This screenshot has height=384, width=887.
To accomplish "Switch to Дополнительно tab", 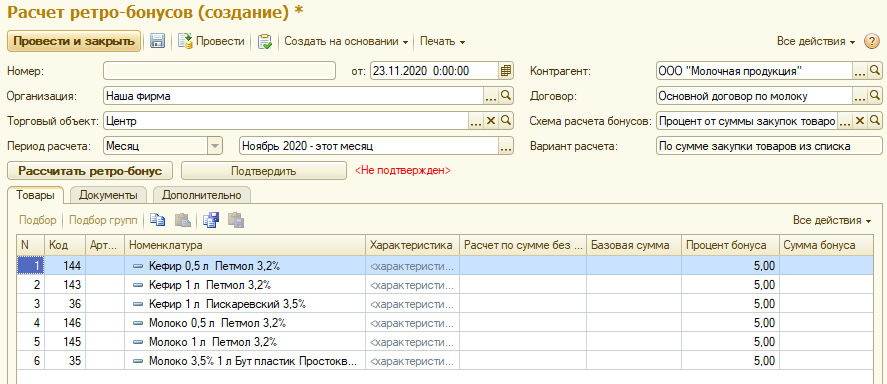I will pyautogui.click(x=202, y=195).
